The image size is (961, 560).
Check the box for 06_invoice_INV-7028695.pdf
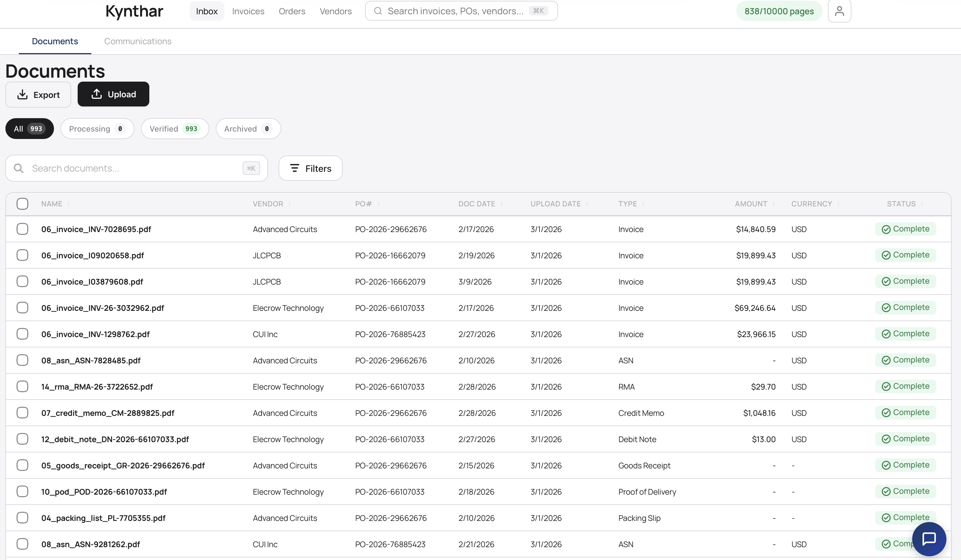(23, 229)
